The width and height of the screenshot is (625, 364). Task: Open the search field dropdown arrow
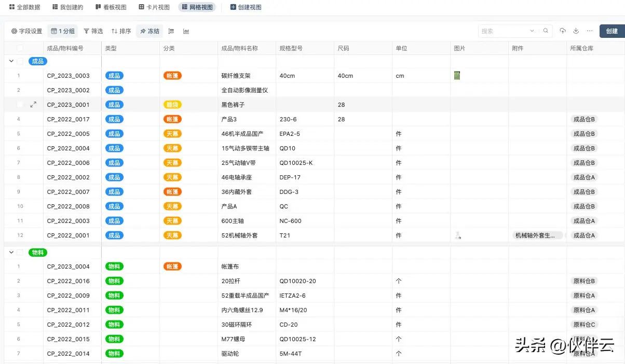(x=532, y=31)
